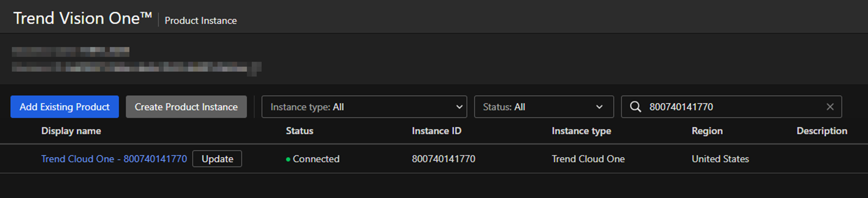Open the Instance type filter dropdown
This screenshot has width=868, height=198.
(364, 107)
